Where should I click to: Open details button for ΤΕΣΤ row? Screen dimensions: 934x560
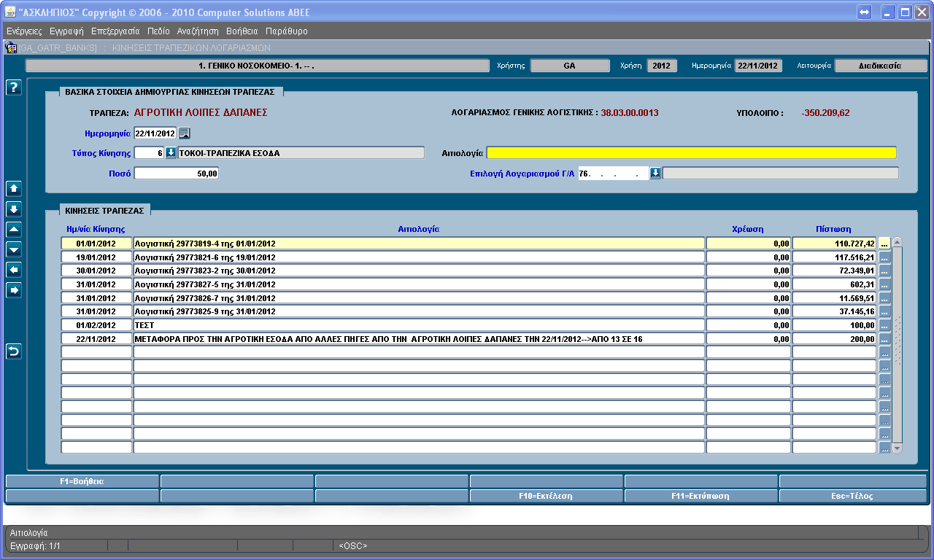(x=884, y=325)
